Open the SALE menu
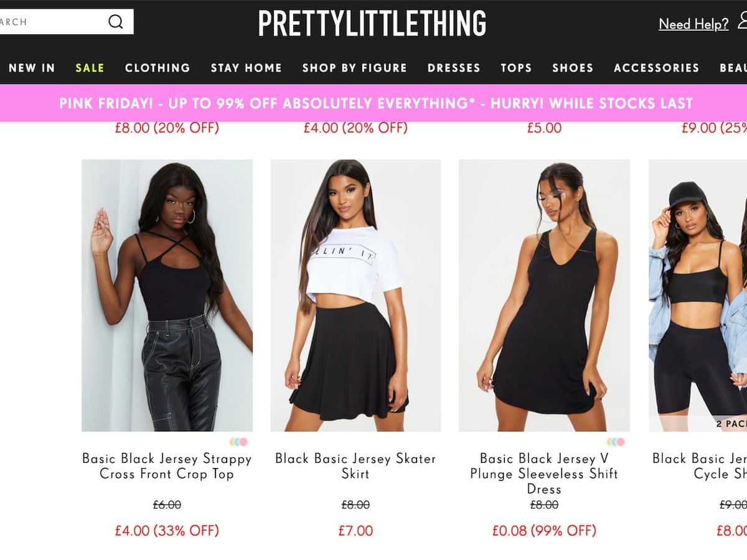 [x=90, y=68]
